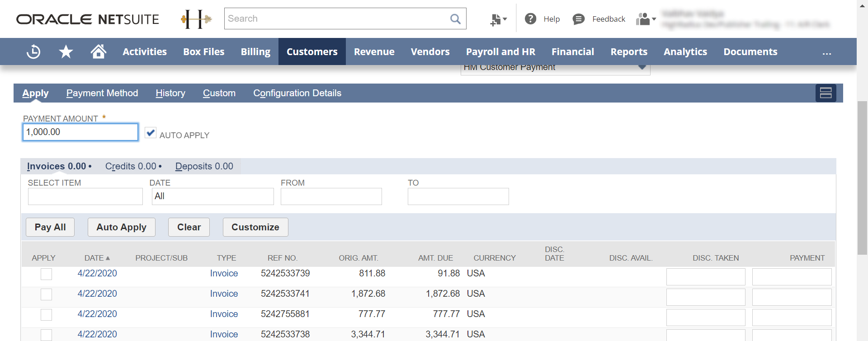Click the Help question mark icon
The width and height of the screenshot is (868, 341).
coord(530,19)
